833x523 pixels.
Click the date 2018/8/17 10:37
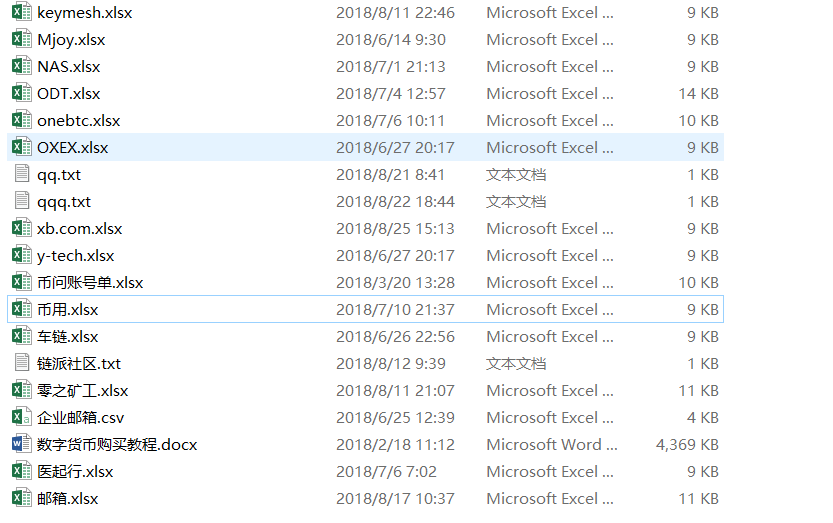point(395,499)
